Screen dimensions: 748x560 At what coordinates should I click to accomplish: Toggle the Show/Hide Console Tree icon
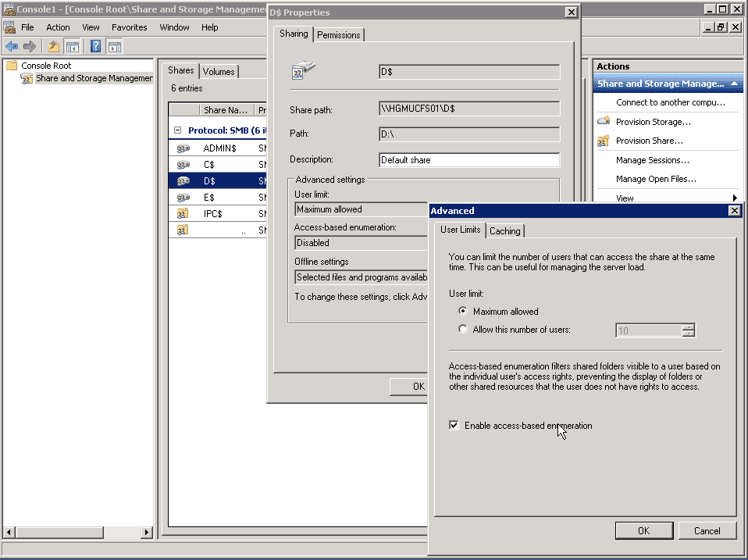click(x=73, y=46)
